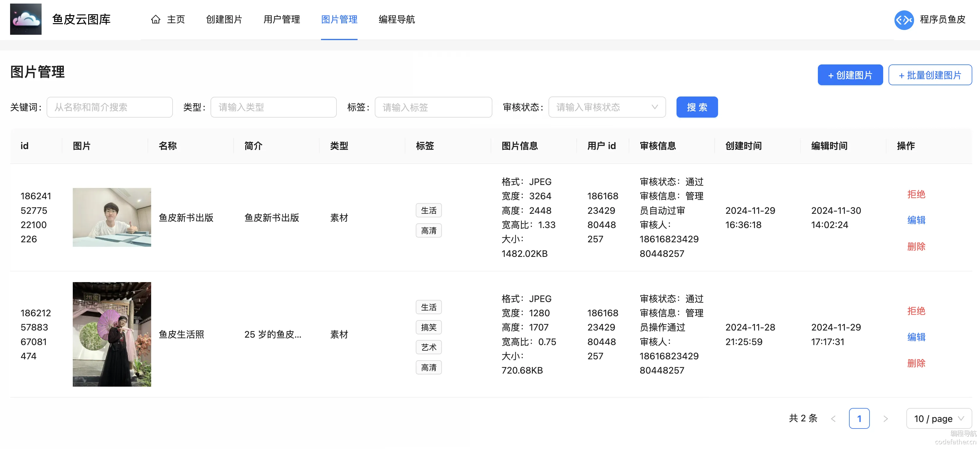Select page 1 in pagination
This screenshot has height=449, width=980.
click(x=859, y=418)
